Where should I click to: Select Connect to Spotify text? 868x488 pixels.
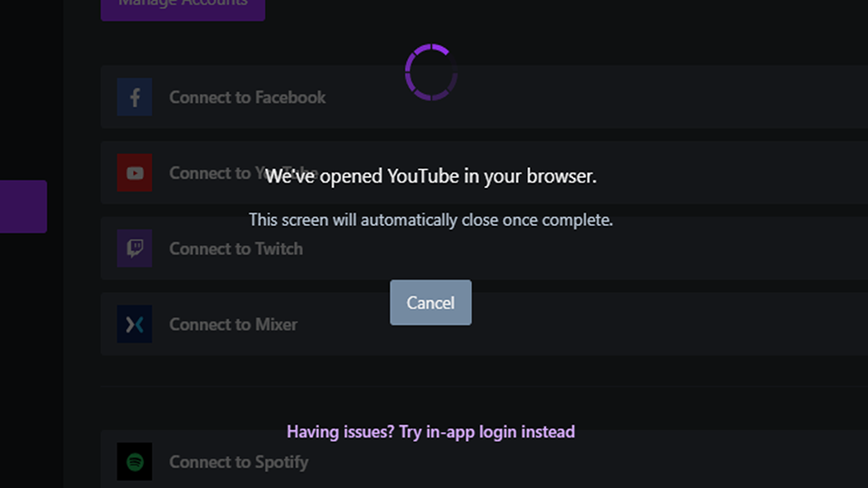(x=239, y=462)
